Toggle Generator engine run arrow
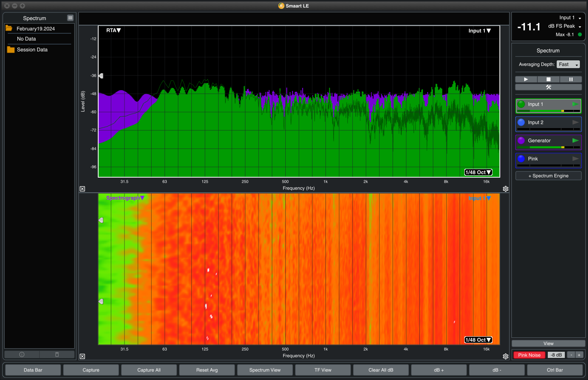Viewport: 588px width, 380px height. point(576,140)
